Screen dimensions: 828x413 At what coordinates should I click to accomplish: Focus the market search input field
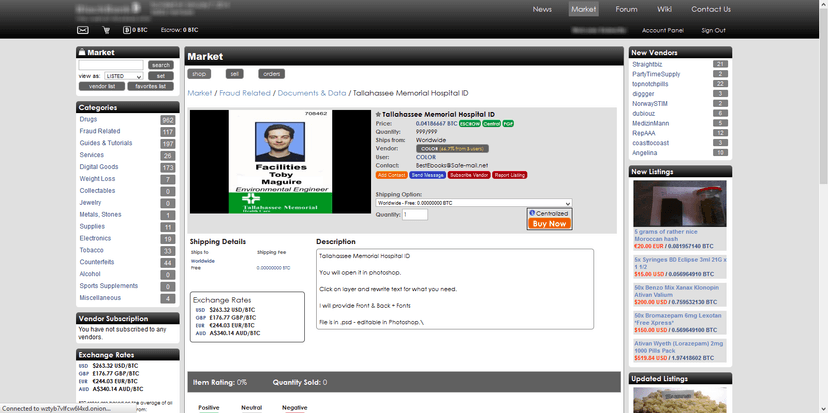pyautogui.click(x=111, y=65)
